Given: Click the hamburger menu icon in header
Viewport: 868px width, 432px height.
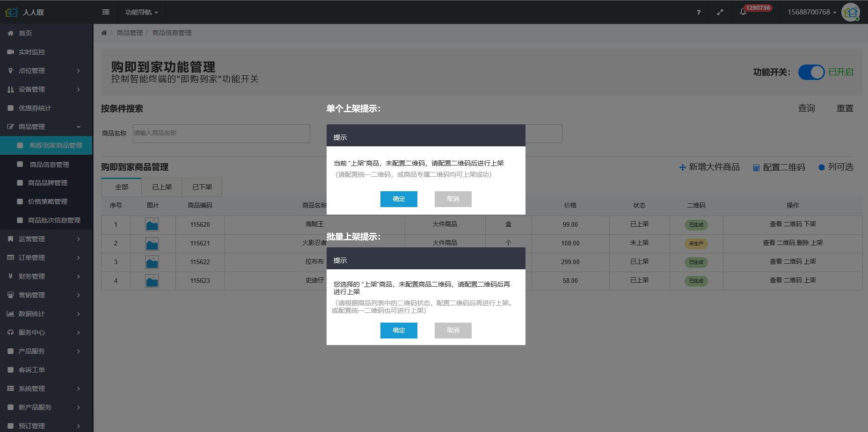Looking at the screenshot, I should [106, 12].
